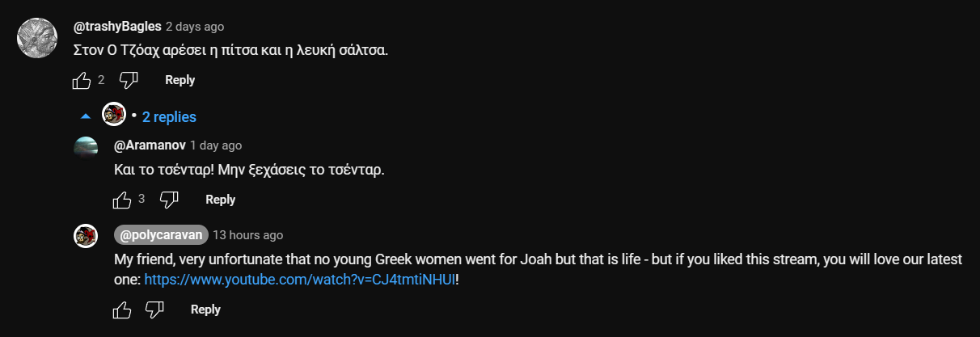Image resolution: width=980 pixels, height=337 pixels.
Task: Click the "2 replies" toggle text
Action: click(x=169, y=117)
